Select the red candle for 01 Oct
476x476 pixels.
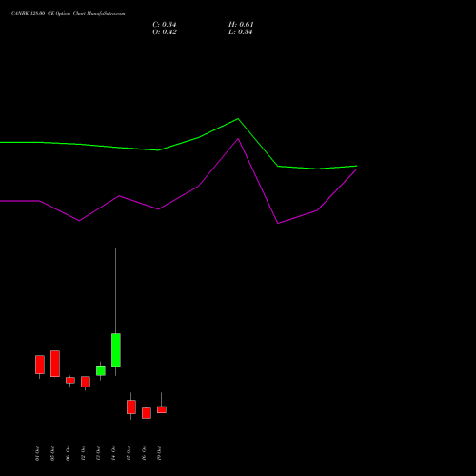click(x=40, y=365)
